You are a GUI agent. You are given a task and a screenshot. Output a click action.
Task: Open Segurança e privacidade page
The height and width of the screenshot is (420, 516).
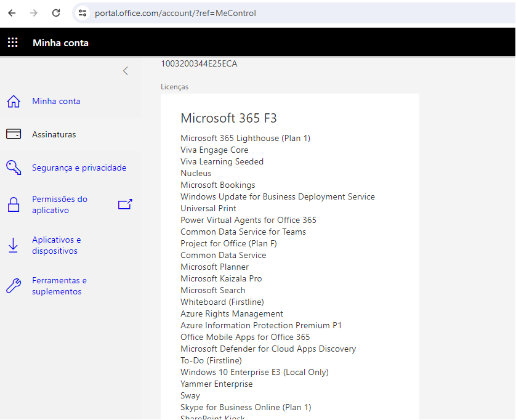pos(79,168)
